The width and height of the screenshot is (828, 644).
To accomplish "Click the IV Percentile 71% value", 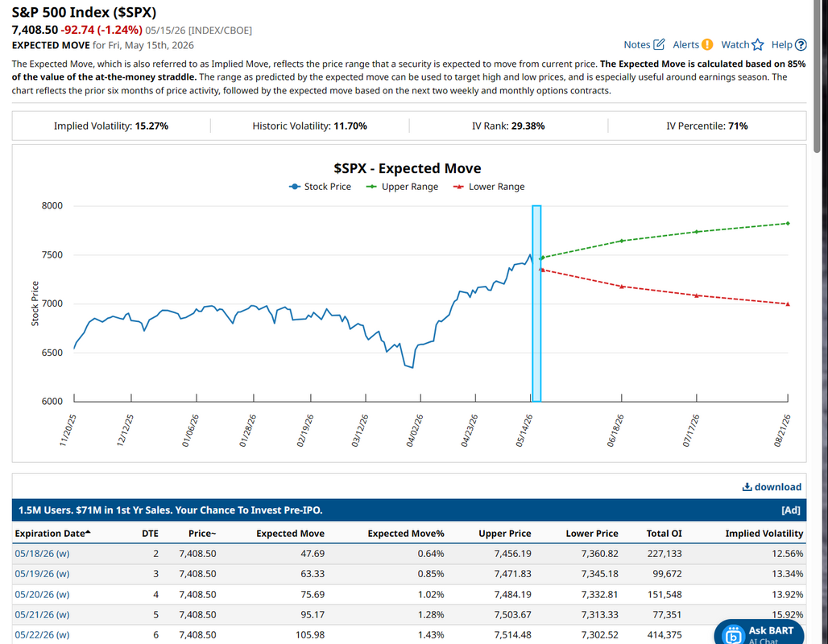I will coord(738,126).
